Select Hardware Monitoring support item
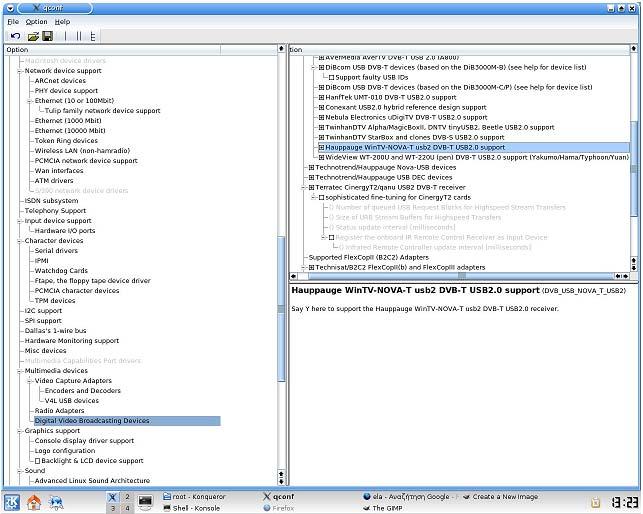 pos(72,341)
